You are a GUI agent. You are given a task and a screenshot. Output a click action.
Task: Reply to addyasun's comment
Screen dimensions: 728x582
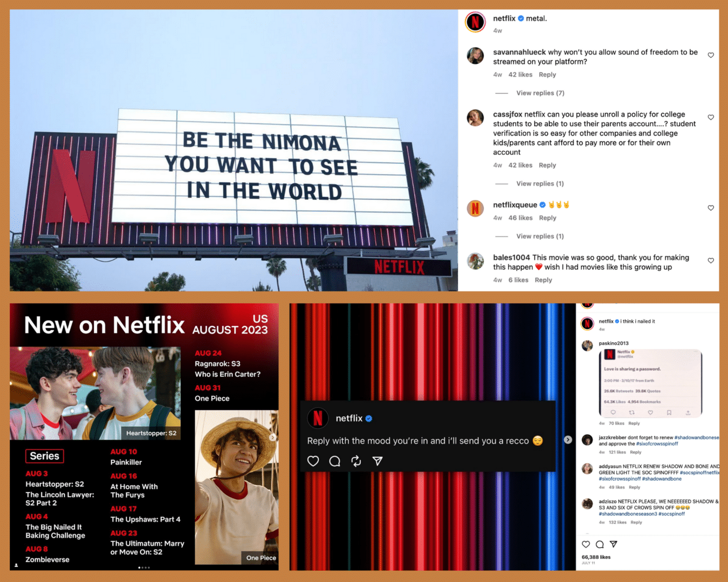point(635,487)
